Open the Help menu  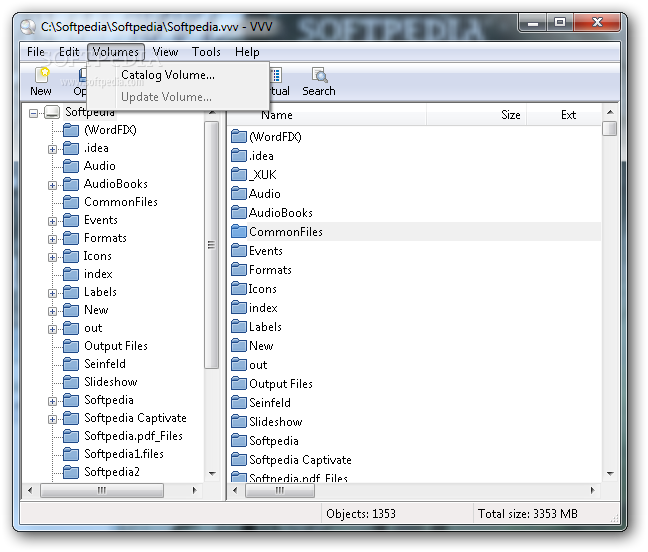point(247,52)
